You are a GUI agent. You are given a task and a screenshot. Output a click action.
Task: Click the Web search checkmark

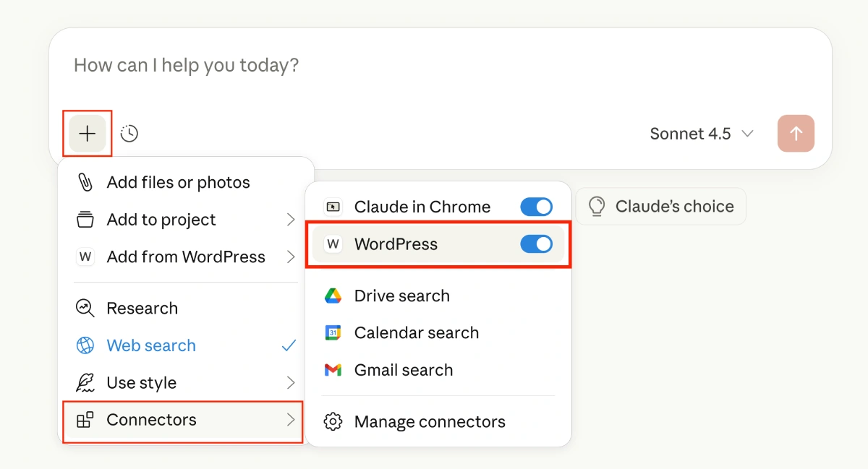[289, 345]
